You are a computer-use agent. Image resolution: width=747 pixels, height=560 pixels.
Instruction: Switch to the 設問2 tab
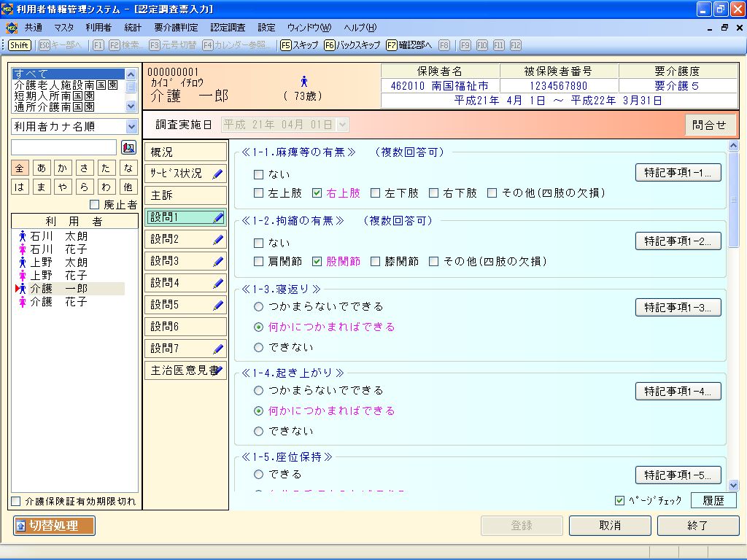pyautogui.click(x=185, y=239)
